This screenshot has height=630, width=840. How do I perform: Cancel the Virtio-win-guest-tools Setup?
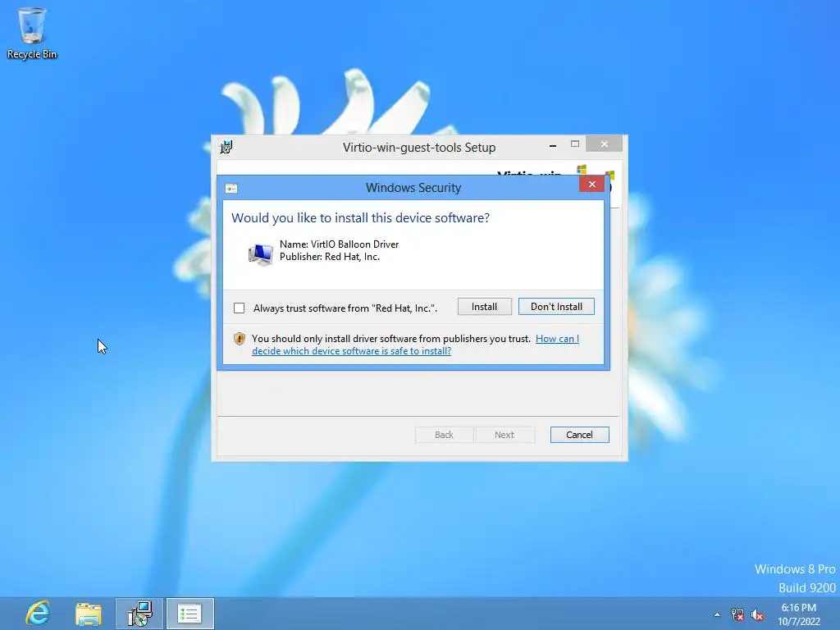(579, 435)
